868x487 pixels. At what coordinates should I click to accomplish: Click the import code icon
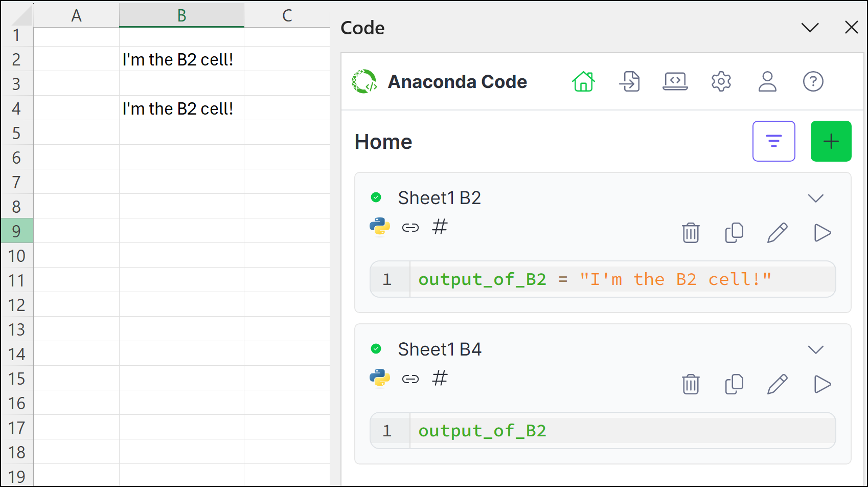pos(629,81)
